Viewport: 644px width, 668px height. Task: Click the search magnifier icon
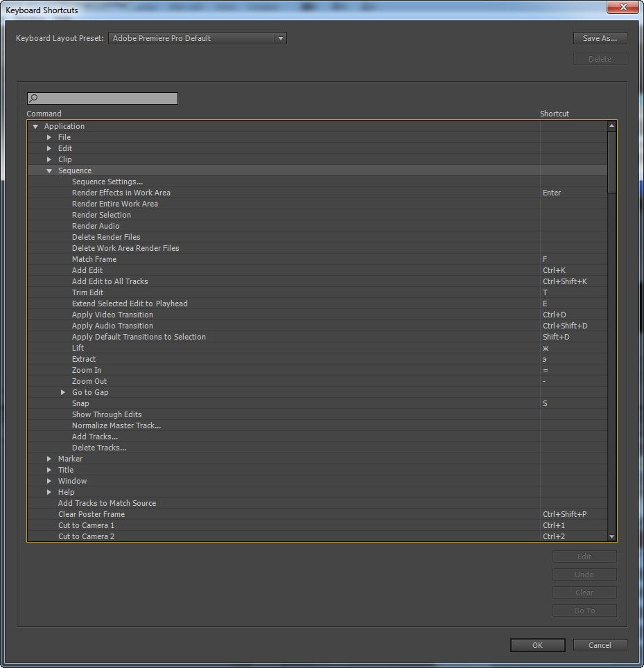(33, 98)
